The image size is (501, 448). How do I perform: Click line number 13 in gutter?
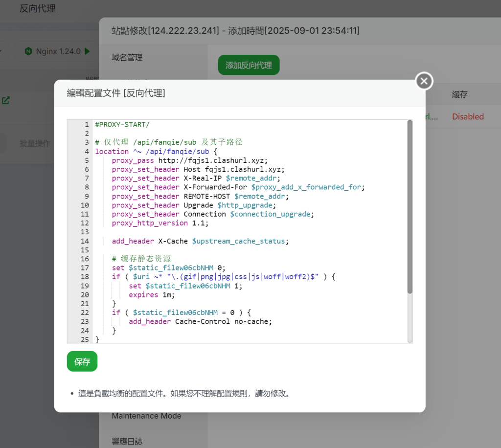(x=84, y=232)
